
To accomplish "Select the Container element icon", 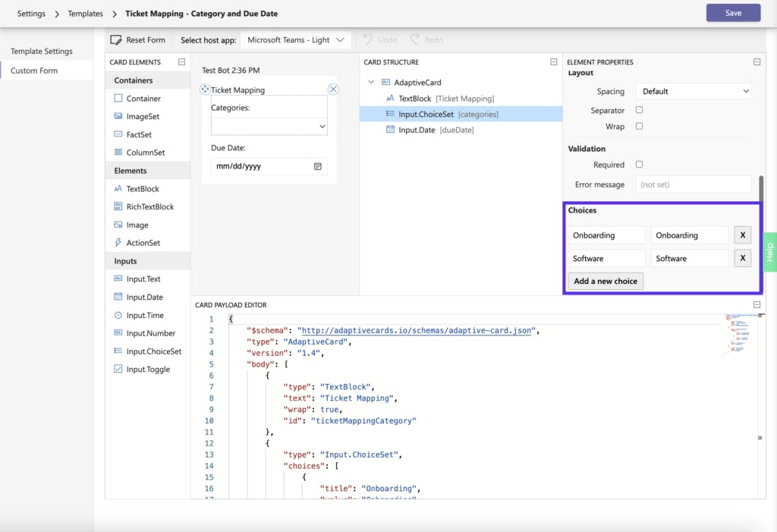I will [118, 98].
